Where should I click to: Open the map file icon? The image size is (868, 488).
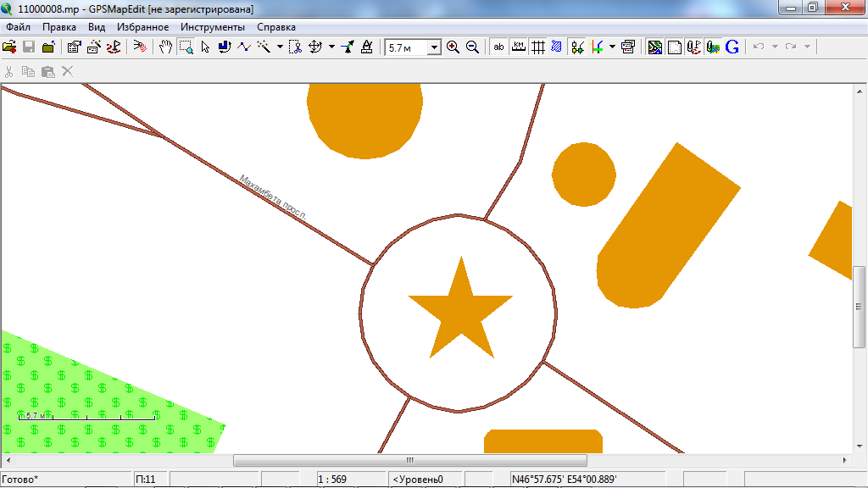click(9, 47)
